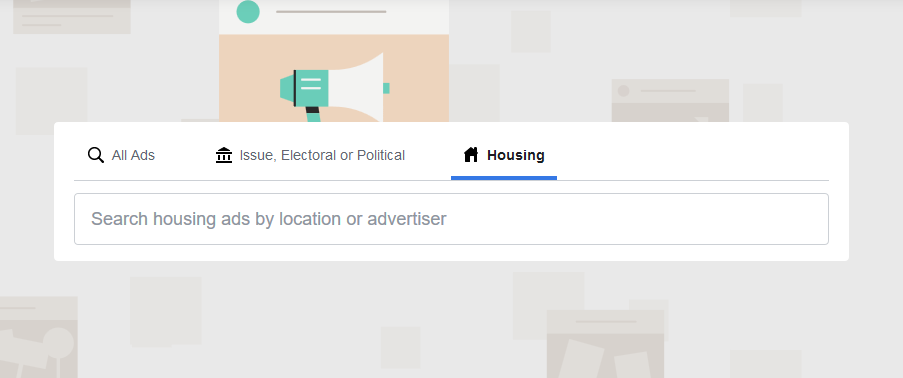This screenshot has height=378, width=903.
Task: Click the faded ad card in the top-left background
Action: (72, 17)
